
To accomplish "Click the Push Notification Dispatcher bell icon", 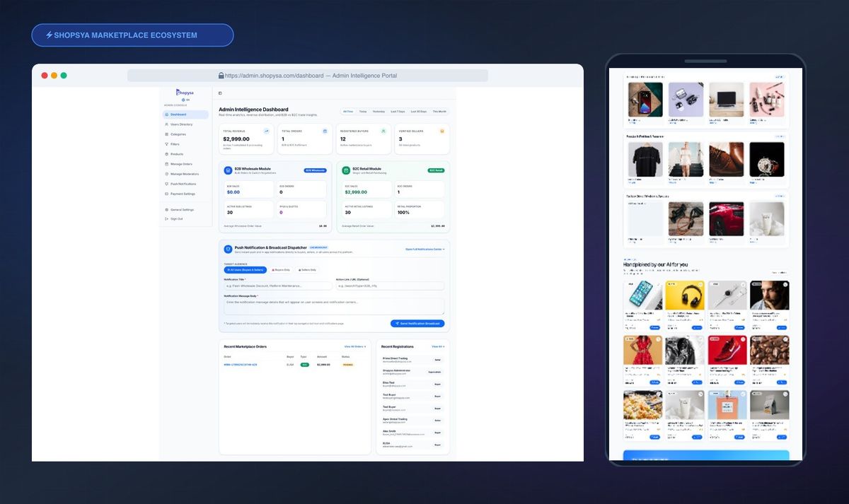I will coord(228,249).
